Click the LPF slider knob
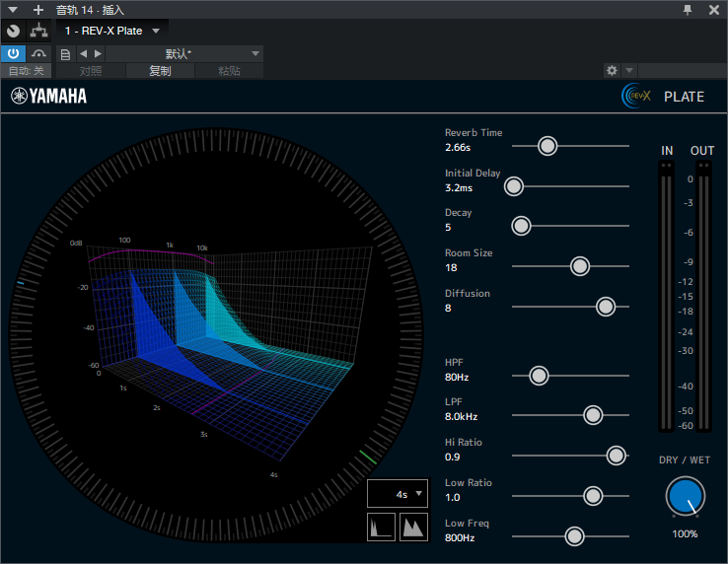The width and height of the screenshot is (728, 564). pos(593,415)
